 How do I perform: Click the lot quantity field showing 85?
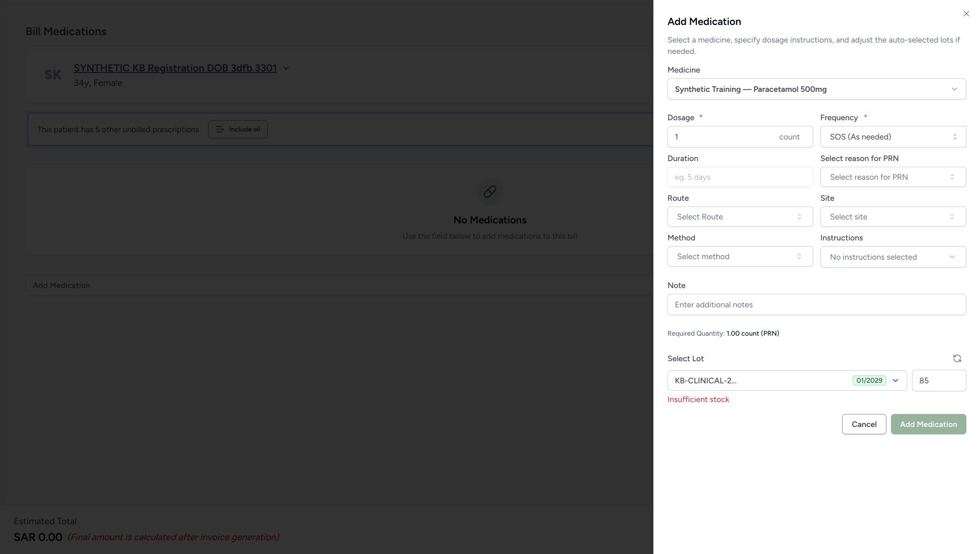coord(939,380)
